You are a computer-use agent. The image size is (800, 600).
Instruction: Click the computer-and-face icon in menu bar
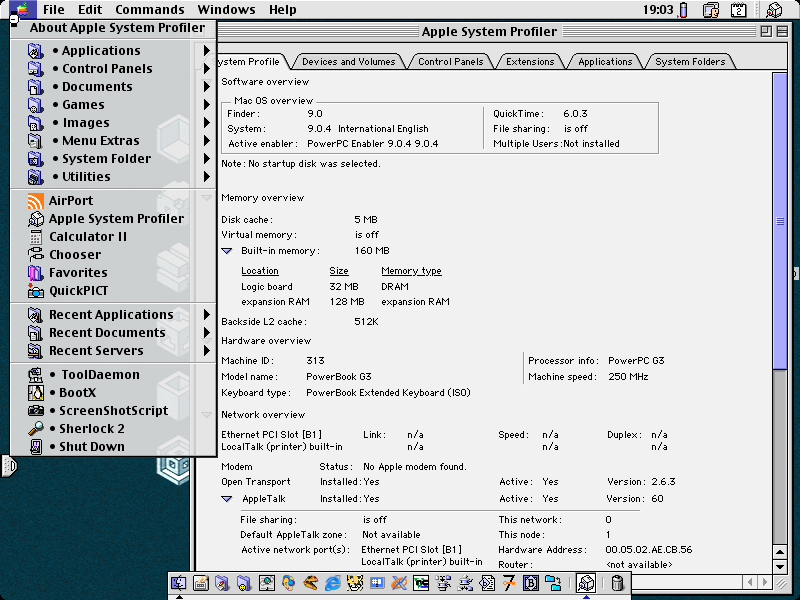(711, 10)
